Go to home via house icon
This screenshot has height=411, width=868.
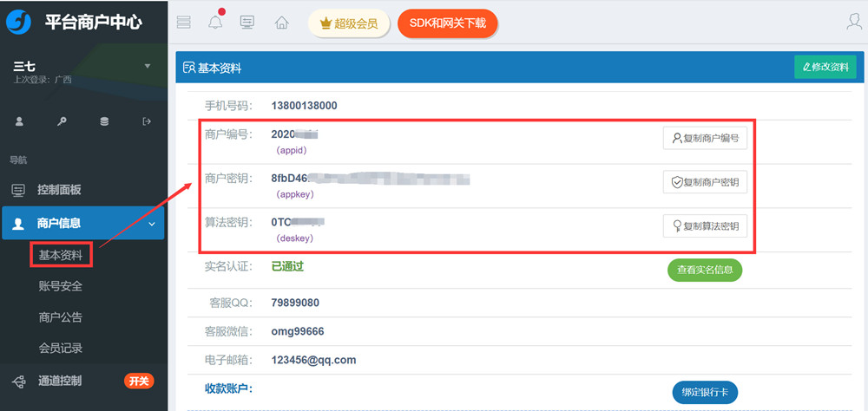pos(281,23)
